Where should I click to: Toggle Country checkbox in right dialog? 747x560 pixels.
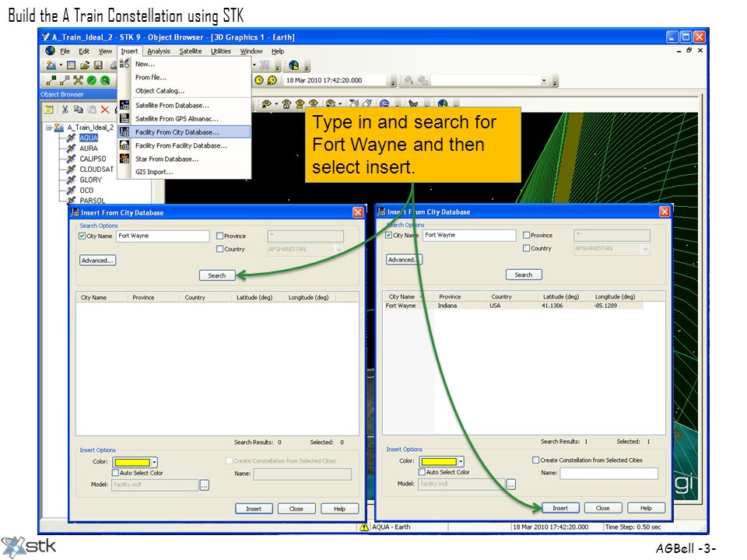527,248
